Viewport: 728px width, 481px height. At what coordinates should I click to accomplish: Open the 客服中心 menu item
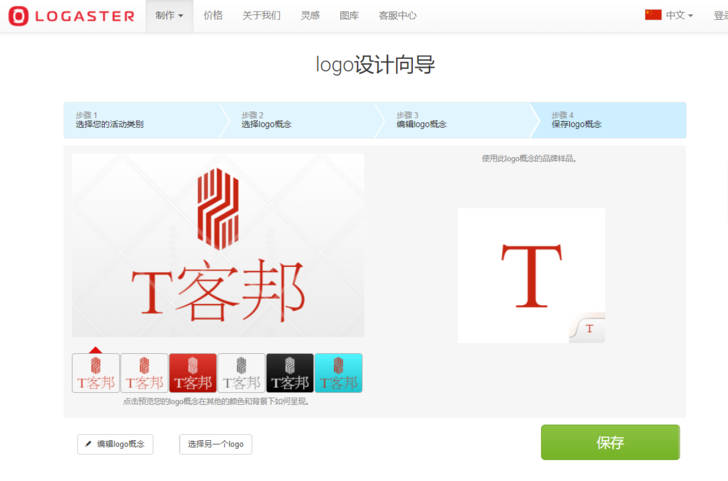pyautogui.click(x=397, y=16)
